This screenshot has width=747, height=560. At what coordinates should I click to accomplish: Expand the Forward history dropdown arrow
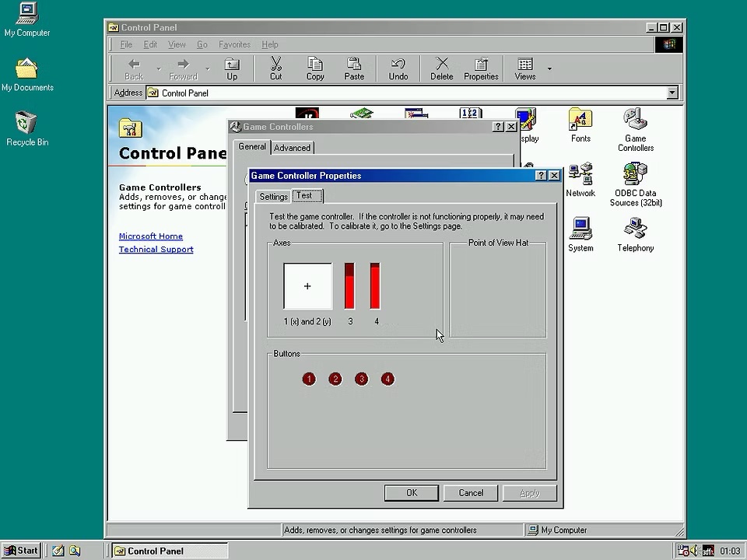[208, 69]
